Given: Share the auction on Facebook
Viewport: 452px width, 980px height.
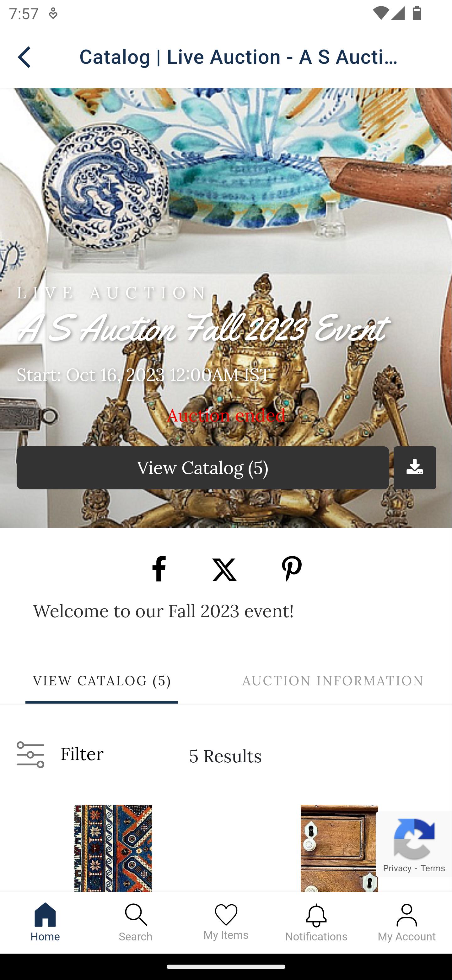Looking at the screenshot, I should click(159, 569).
